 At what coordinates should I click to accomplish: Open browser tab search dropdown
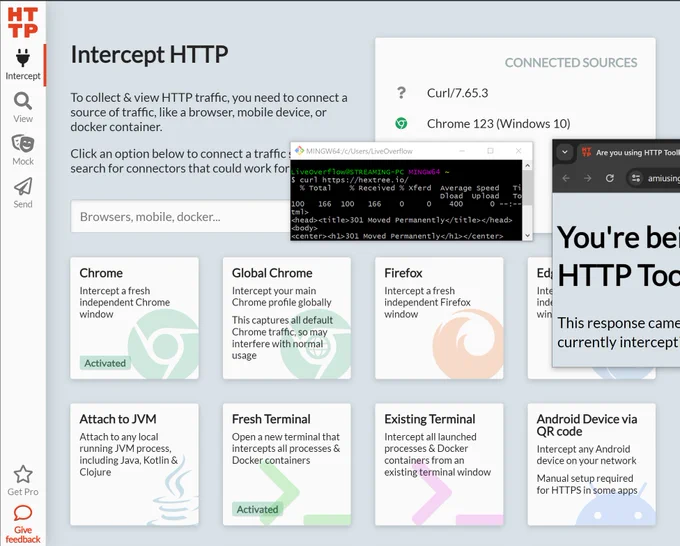[565, 152]
